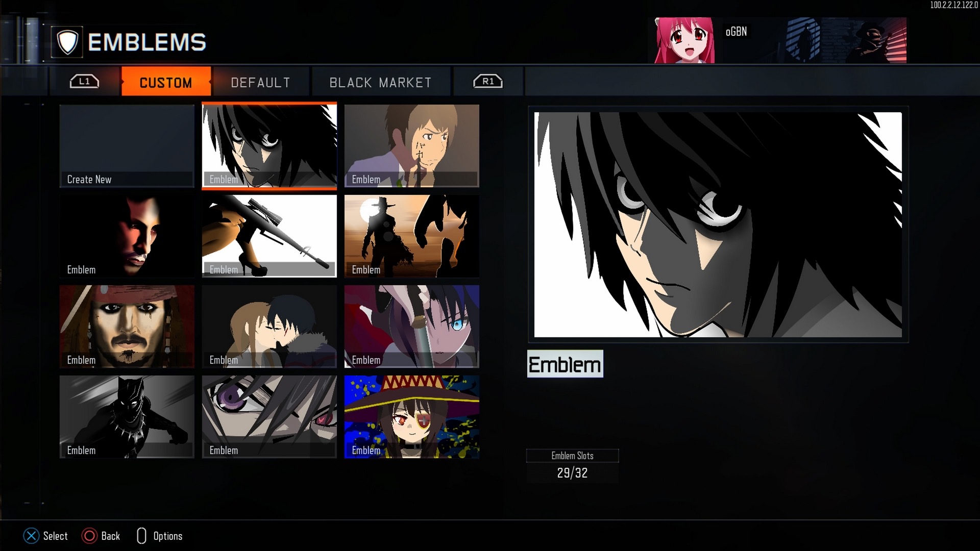This screenshot has width=980, height=551.
Task: Choose the kissing couple emblem
Action: tap(269, 326)
